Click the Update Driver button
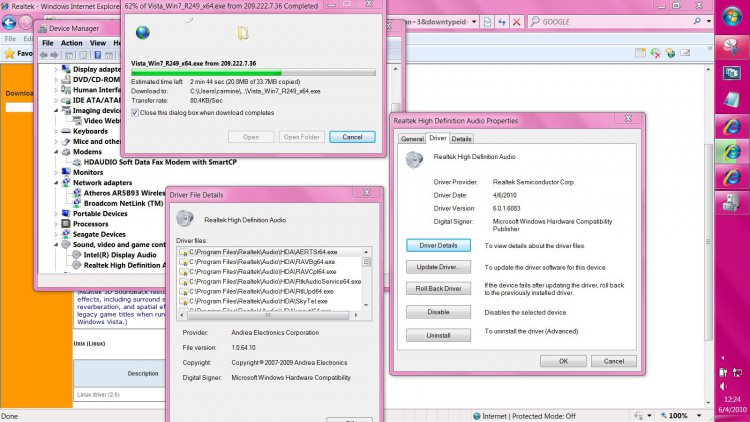Image resolution: width=750 pixels, height=422 pixels. point(438,267)
